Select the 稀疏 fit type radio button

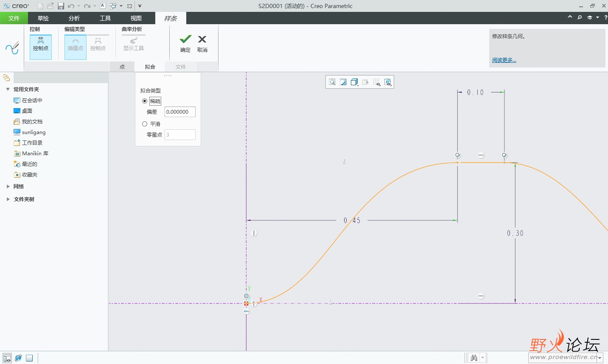click(145, 101)
